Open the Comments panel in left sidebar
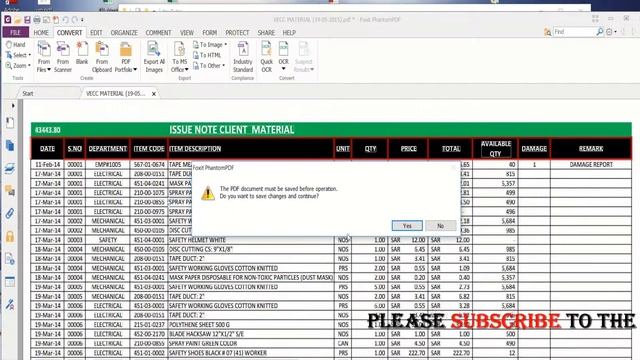 tap(10, 191)
